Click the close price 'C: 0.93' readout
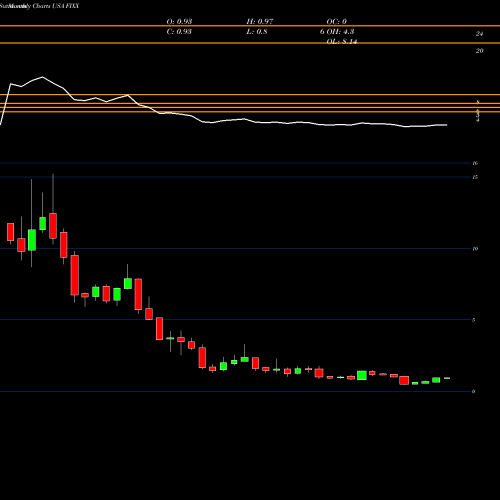The height and width of the screenshot is (500, 500). click(179, 31)
